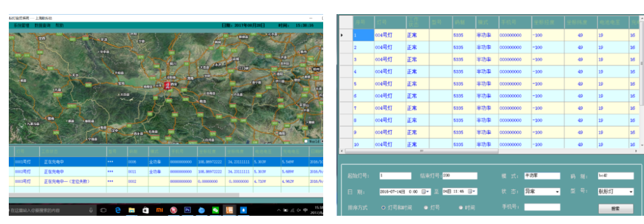Open the File Explorer taskbar icon
The image size is (644, 224).
click(x=132, y=210)
